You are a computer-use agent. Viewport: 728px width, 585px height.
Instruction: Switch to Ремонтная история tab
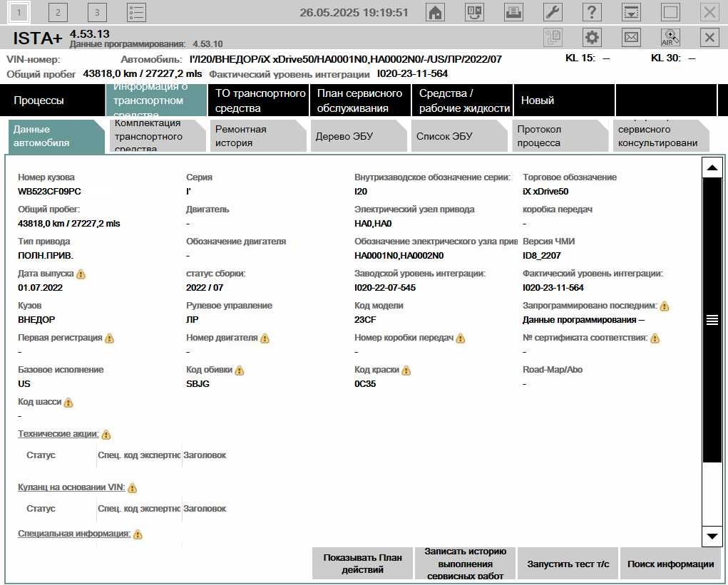tap(258, 136)
